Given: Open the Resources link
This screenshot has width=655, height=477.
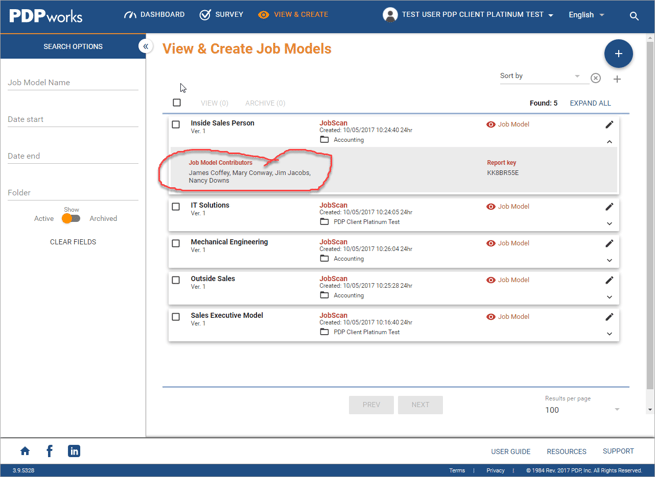Looking at the screenshot, I should point(566,452).
